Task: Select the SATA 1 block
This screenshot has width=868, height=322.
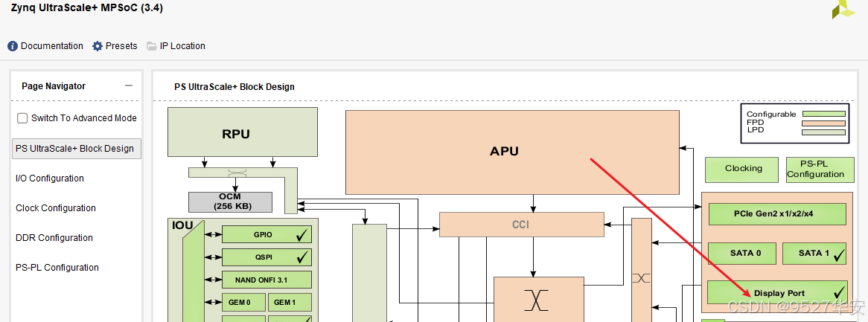Action: [814, 254]
